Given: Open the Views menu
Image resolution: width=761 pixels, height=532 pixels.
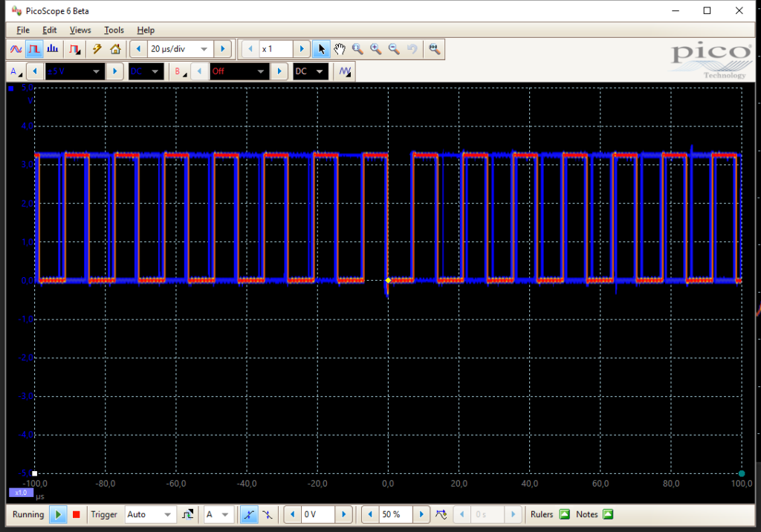Looking at the screenshot, I should coord(80,30).
